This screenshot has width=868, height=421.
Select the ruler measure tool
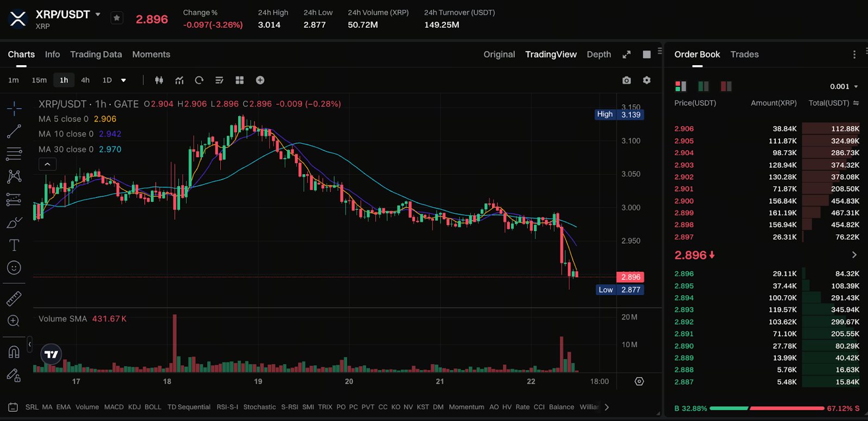14,298
